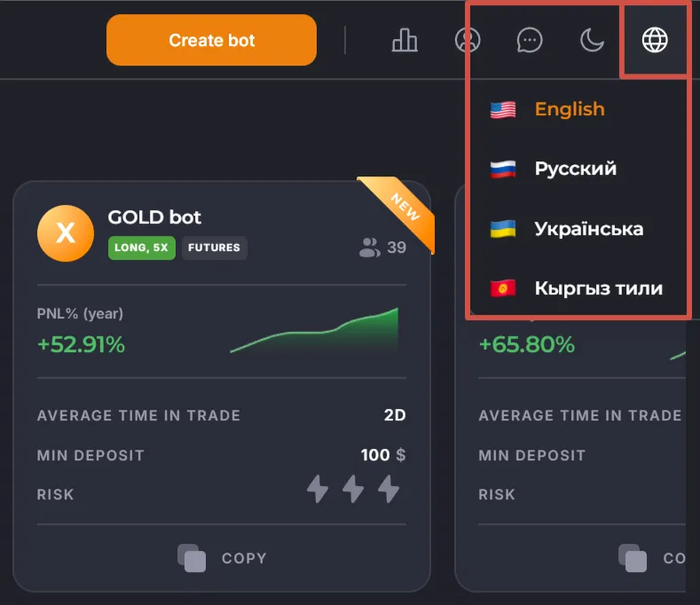Open the user profile icon
Image resolution: width=700 pixels, height=605 pixels.
467,40
